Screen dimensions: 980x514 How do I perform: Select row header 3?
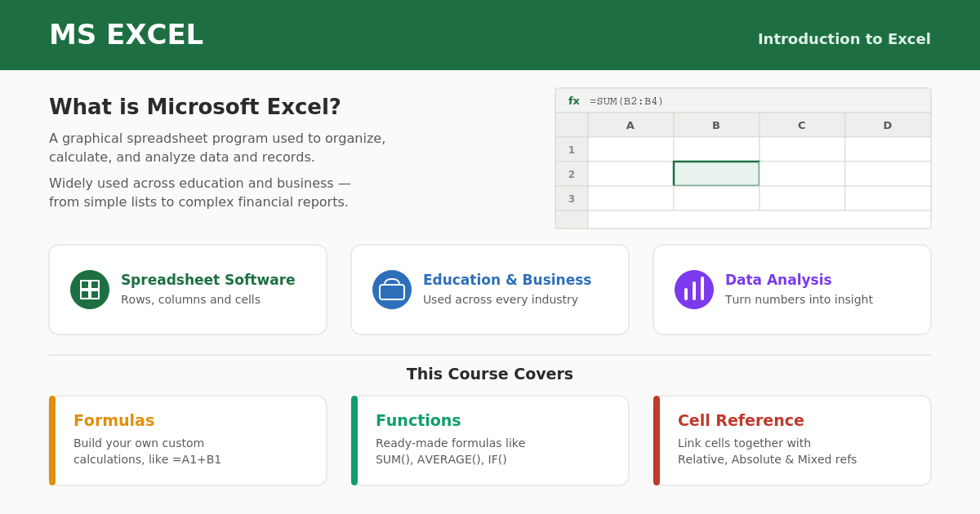(572, 198)
